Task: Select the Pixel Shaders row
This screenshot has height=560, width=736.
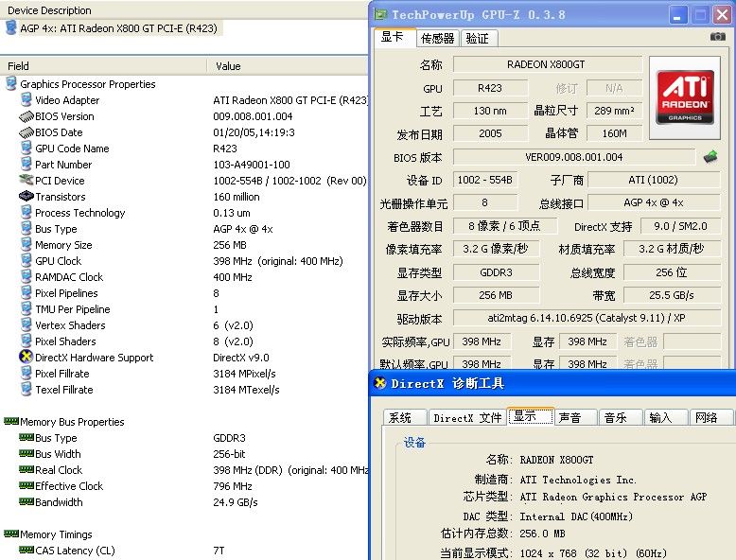Action: [184, 341]
